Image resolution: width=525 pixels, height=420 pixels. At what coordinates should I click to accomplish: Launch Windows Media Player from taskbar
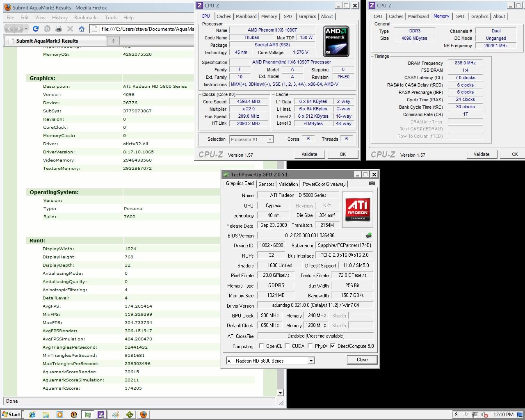click(x=60, y=415)
